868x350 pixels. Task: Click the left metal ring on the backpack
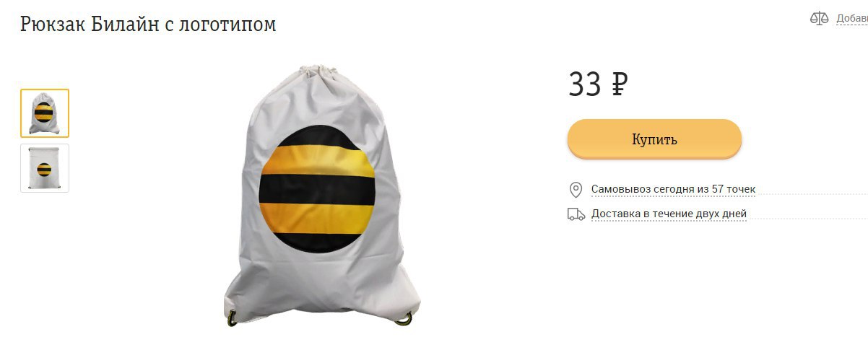coord(232,318)
